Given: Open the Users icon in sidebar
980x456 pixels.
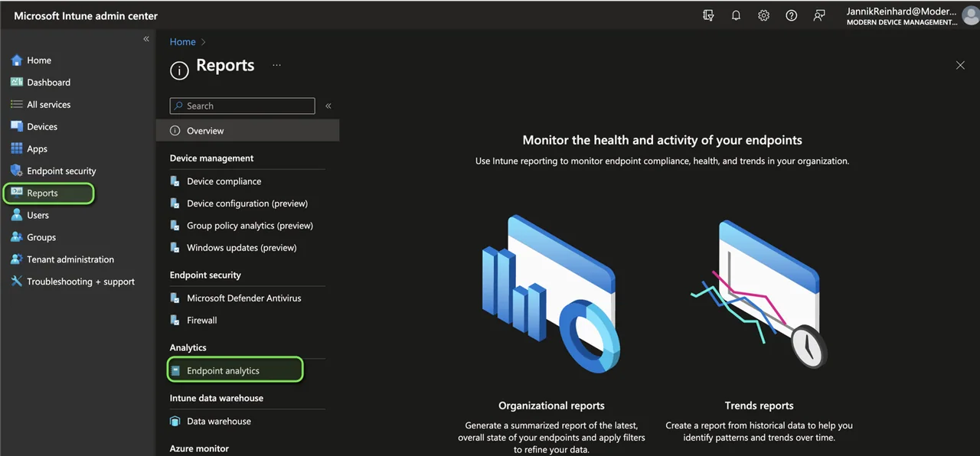Looking at the screenshot, I should (16, 216).
